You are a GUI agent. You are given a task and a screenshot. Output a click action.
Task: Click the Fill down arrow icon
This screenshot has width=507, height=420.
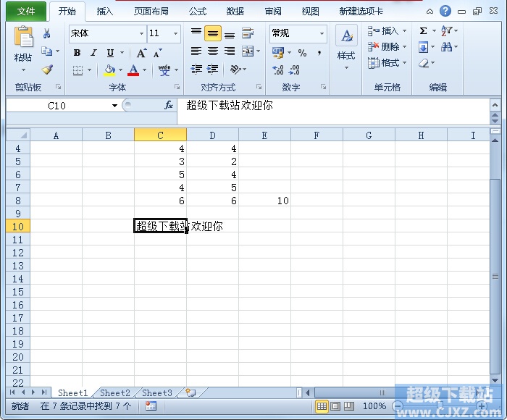coord(423,47)
